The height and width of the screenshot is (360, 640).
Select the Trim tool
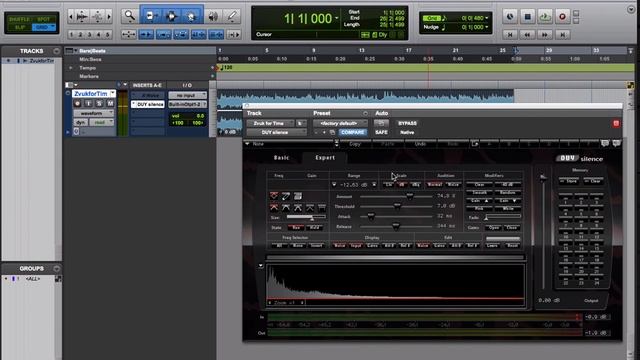click(x=151, y=16)
